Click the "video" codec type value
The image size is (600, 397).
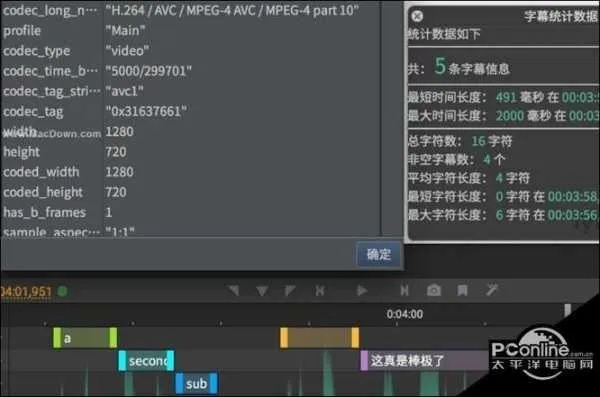(127, 51)
